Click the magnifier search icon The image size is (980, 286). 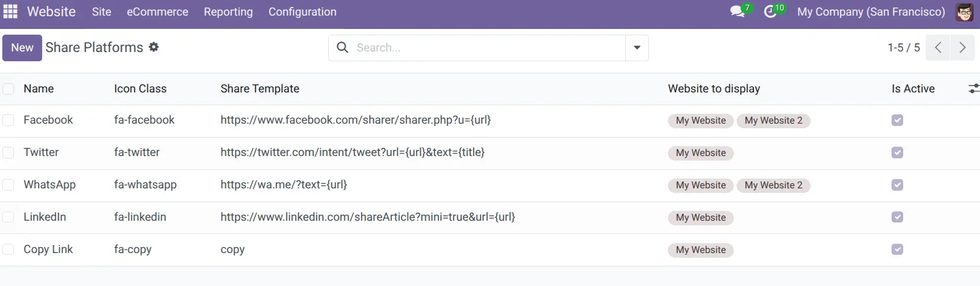(x=343, y=47)
